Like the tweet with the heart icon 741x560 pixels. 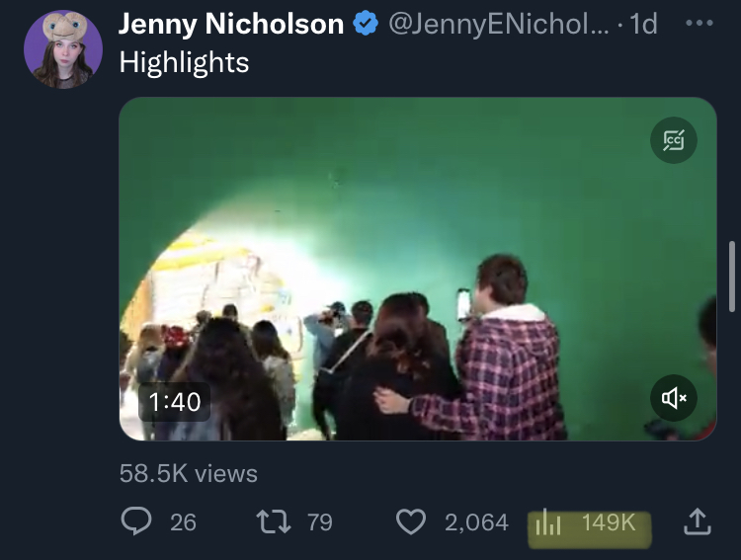click(x=410, y=521)
